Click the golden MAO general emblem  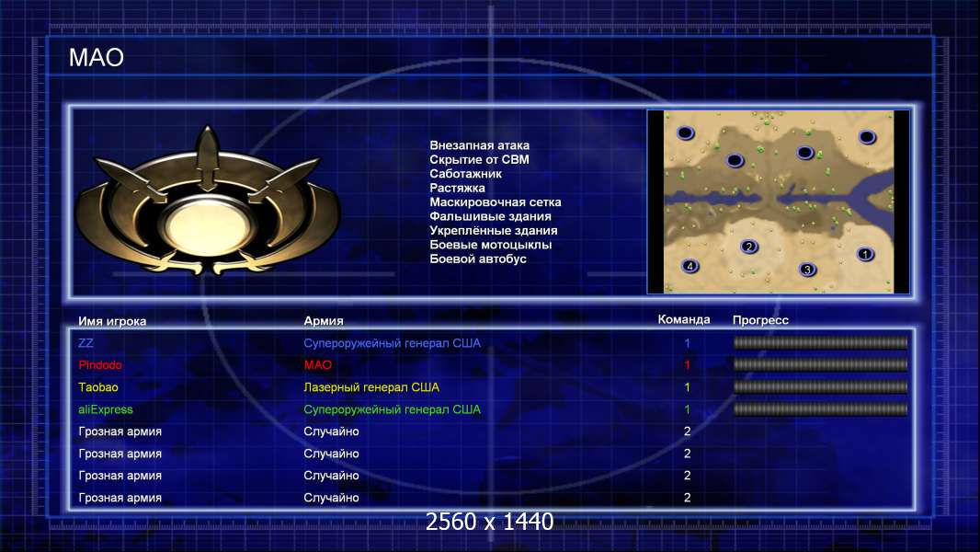point(208,201)
